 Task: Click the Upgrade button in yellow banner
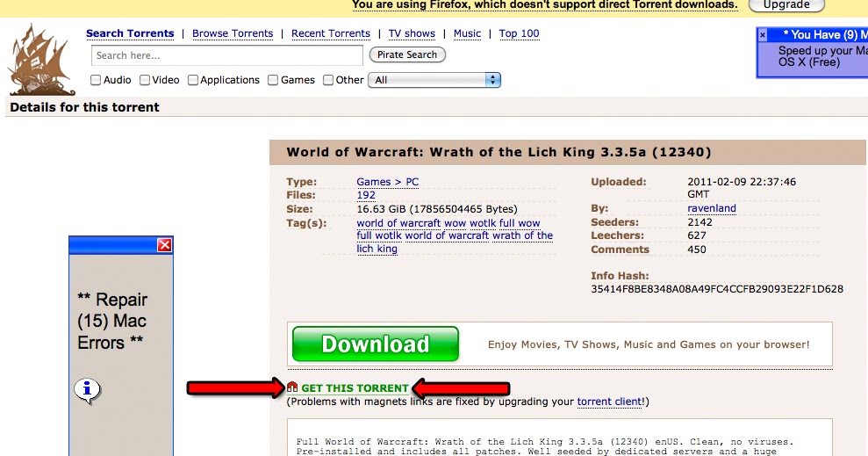(786, 5)
